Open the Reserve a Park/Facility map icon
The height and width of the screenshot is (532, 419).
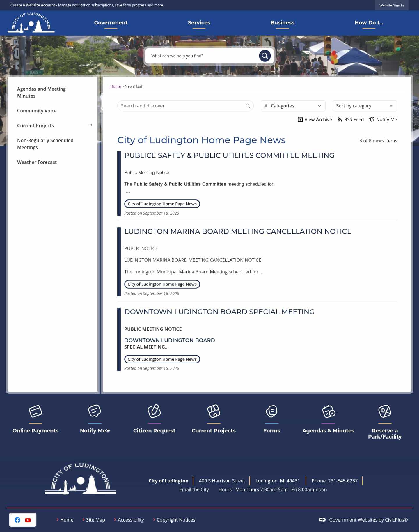pyautogui.click(x=385, y=411)
